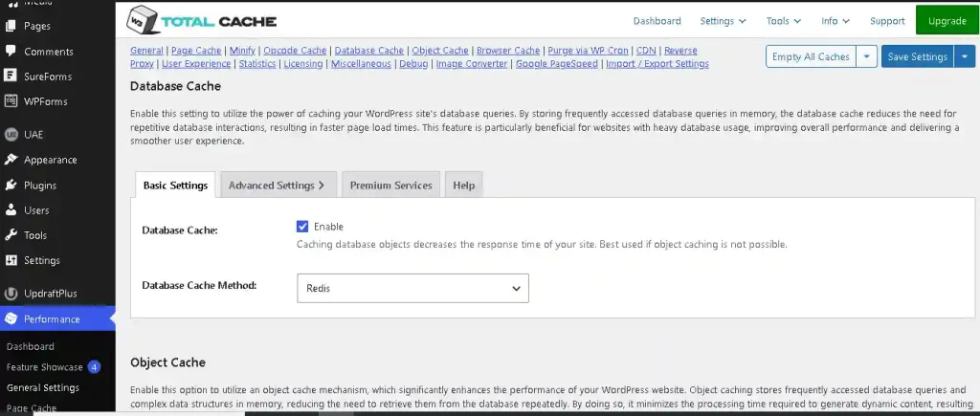
Task: Expand the Info menu in top navigation
Action: (835, 21)
